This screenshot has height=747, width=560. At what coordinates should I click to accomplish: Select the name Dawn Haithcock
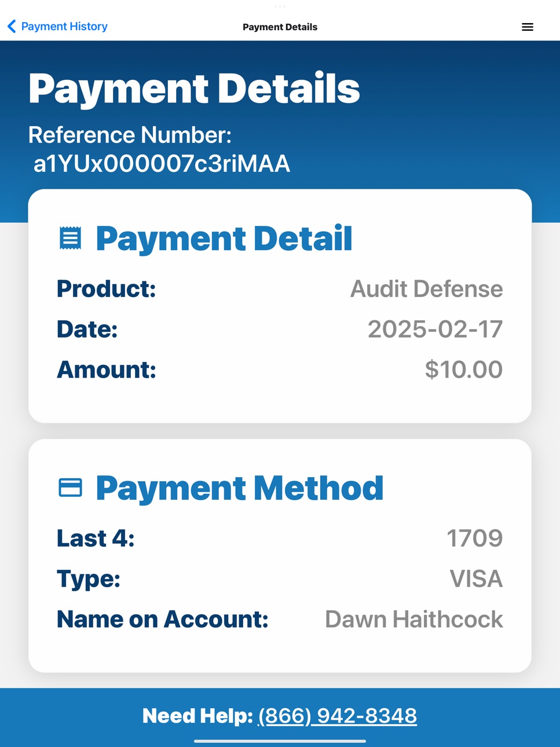[413, 619]
